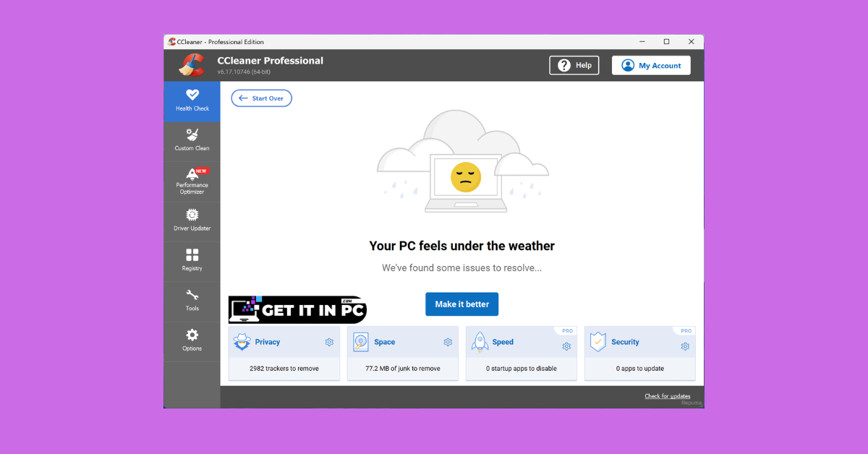This screenshot has width=868, height=454.
Task: Click the Speed rocket icon
Action: pyautogui.click(x=480, y=343)
